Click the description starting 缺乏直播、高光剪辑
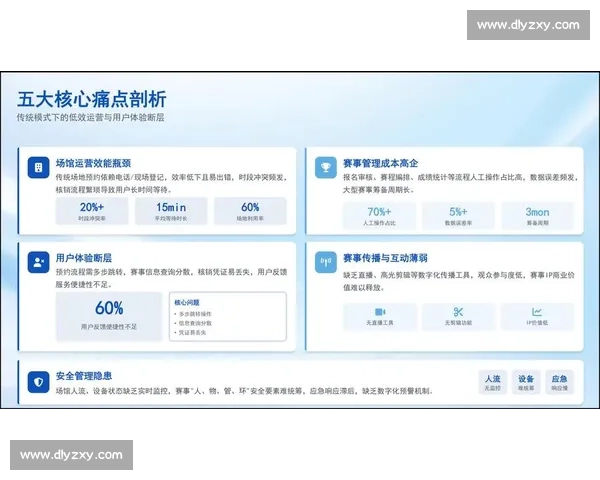 (x=459, y=281)
